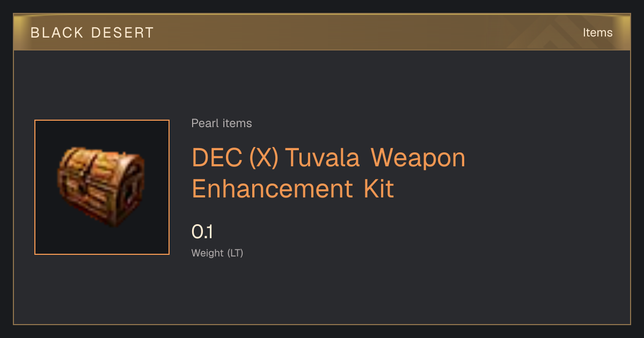The image size is (644, 338).
Task: Click the (X) grade marker in the title
Action: [264, 158]
